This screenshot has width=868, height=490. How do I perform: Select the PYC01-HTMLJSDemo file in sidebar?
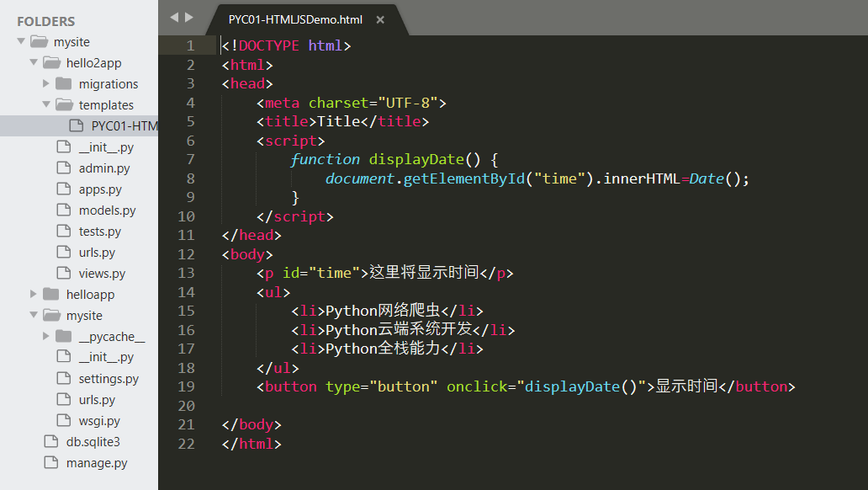pos(123,125)
